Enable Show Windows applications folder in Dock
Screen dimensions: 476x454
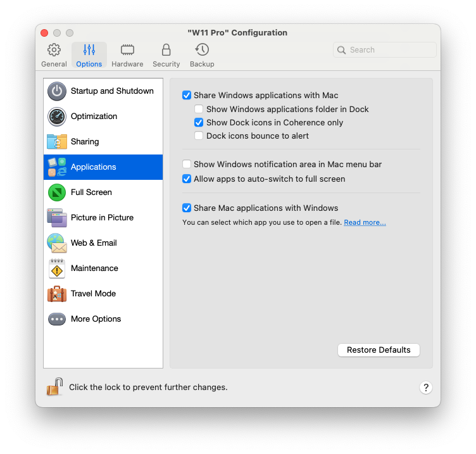pos(199,109)
